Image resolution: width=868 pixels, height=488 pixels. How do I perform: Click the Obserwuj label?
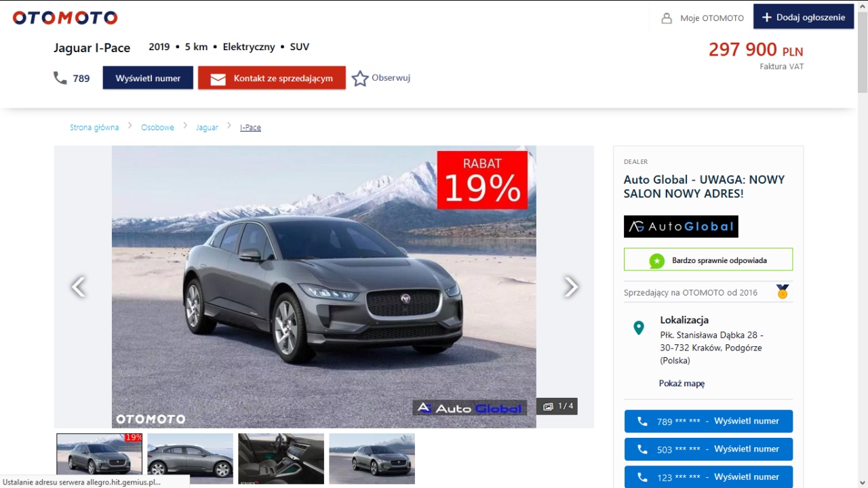pos(391,78)
